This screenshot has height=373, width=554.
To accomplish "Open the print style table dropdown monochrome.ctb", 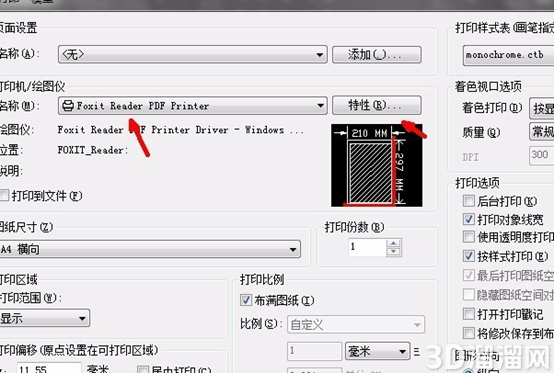I will coord(508,55).
